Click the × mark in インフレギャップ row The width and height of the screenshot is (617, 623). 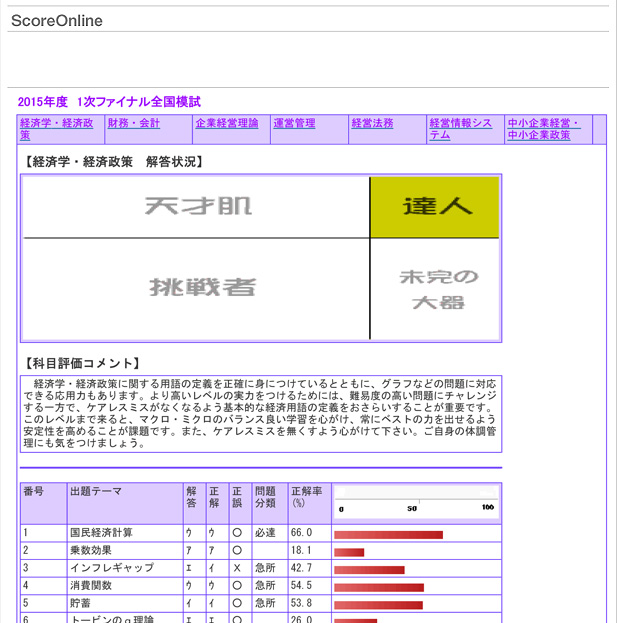237,568
